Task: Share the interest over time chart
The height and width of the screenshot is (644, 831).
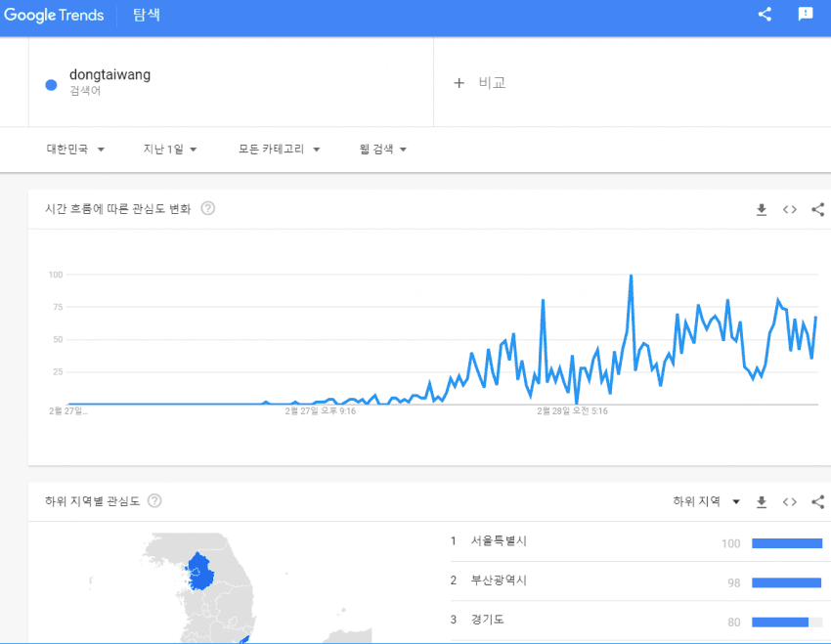Action: [x=818, y=209]
